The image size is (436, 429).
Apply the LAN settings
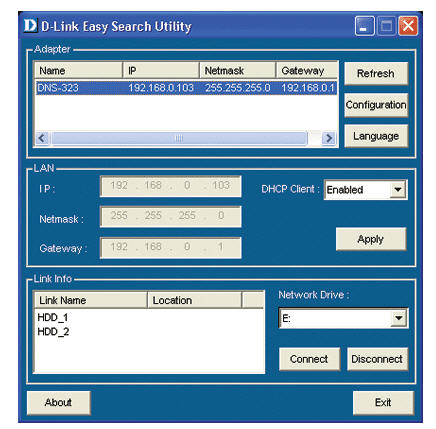point(371,239)
